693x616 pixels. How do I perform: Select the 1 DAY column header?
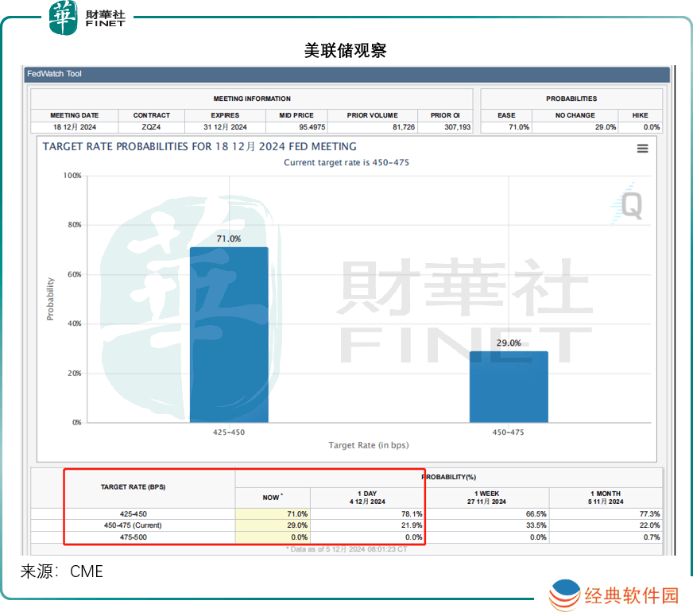click(366, 498)
